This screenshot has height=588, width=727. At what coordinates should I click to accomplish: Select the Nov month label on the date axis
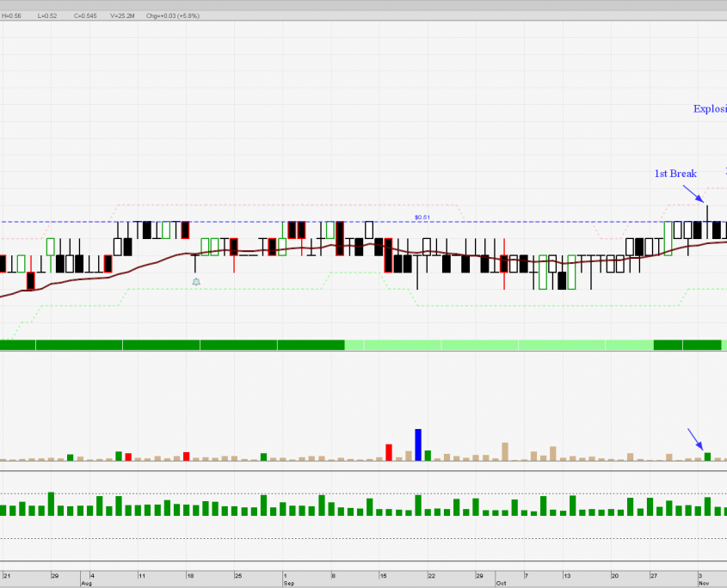point(702,582)
